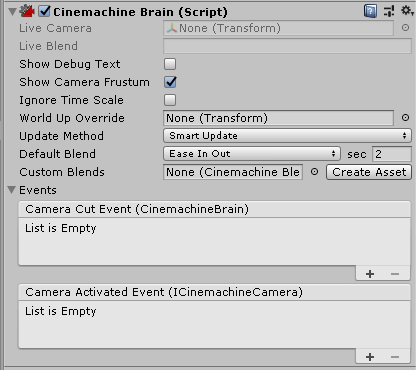Click the Custom Blends label
The height and width of the screenshot is (370, 416).
point(62,172)
